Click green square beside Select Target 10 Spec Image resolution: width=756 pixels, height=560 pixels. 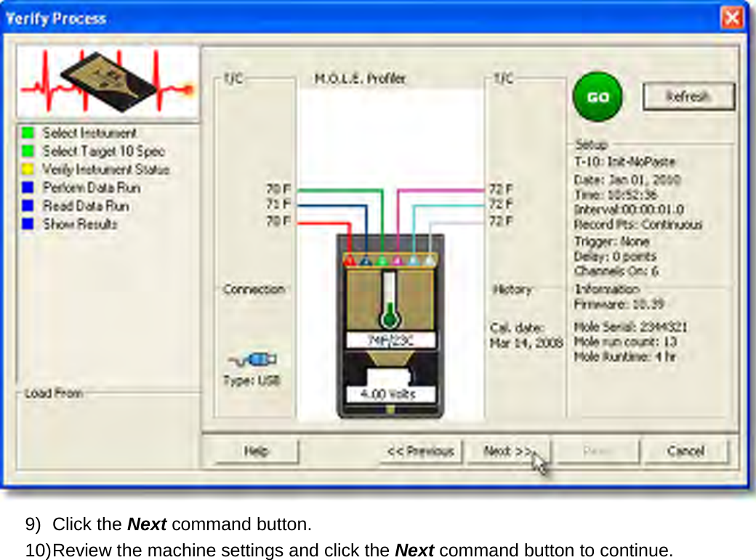[x=28, y=151]
